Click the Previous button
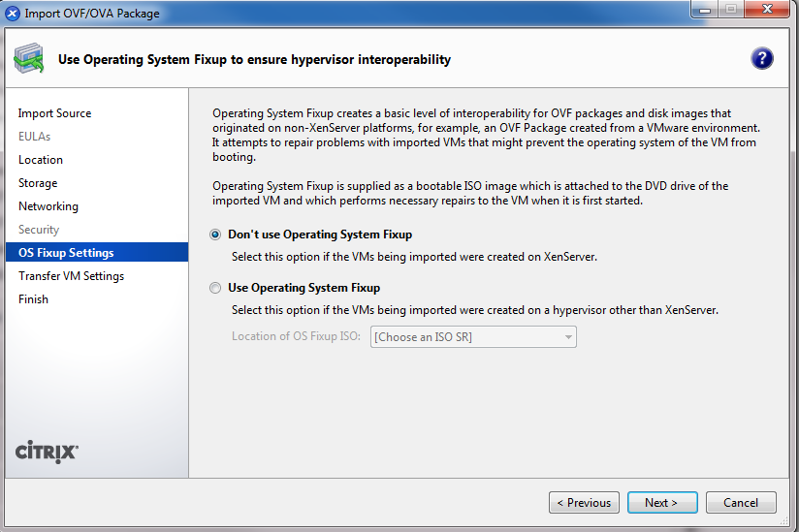 (584, 503)
